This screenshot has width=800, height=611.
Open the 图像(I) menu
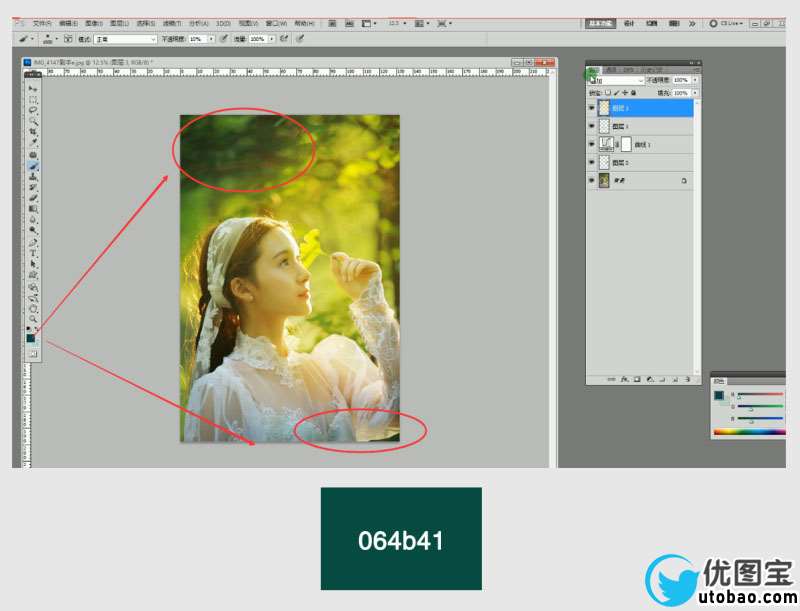point(94,23)
